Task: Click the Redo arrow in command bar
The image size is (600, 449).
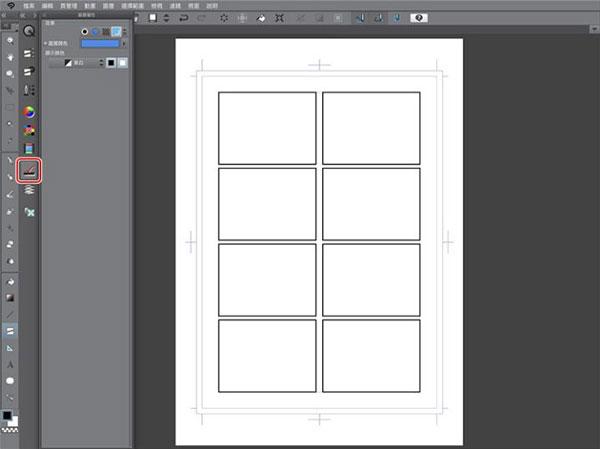Action: point(202,18)
